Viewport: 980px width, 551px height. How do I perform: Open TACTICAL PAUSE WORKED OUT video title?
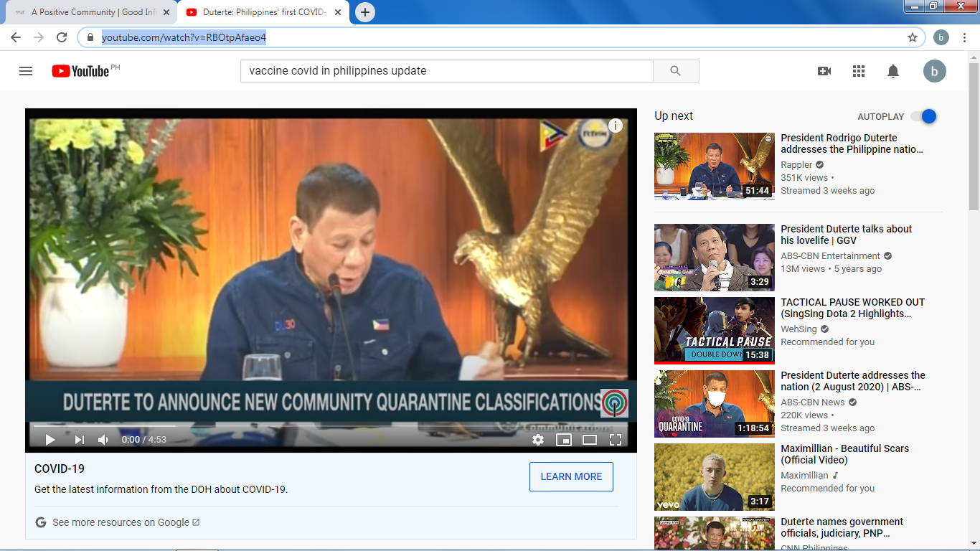(852, 308)
